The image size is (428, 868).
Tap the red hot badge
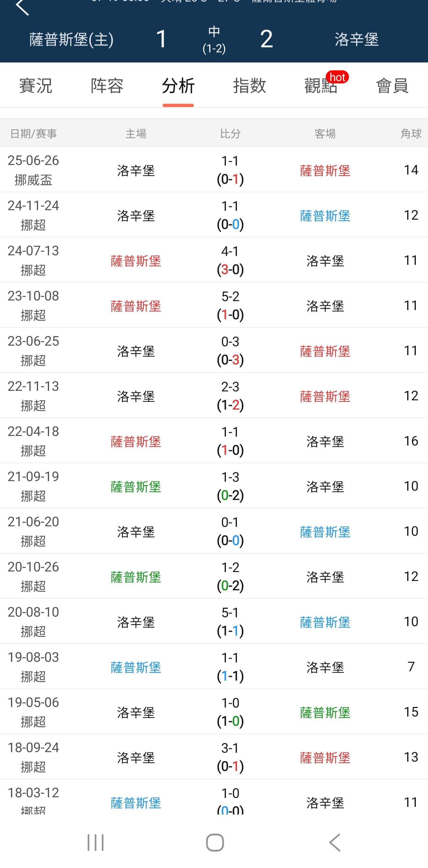coord(337,77)
